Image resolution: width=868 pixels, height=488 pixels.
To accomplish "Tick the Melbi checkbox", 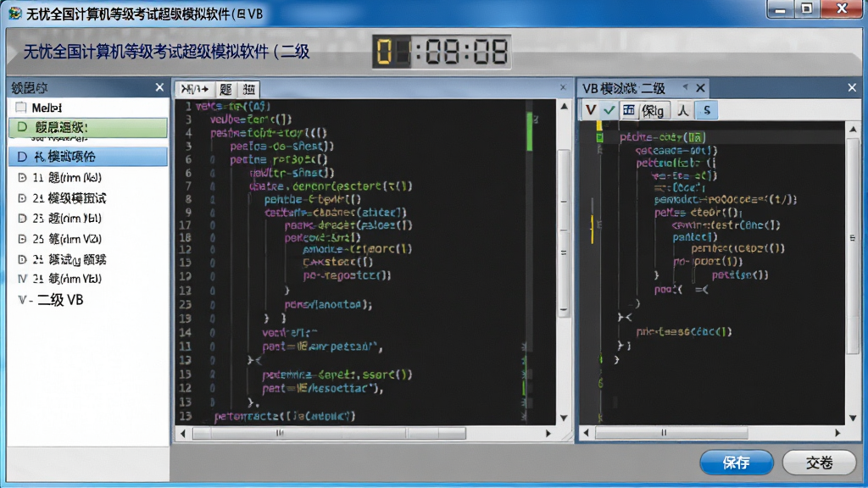I will click(21, 108).
